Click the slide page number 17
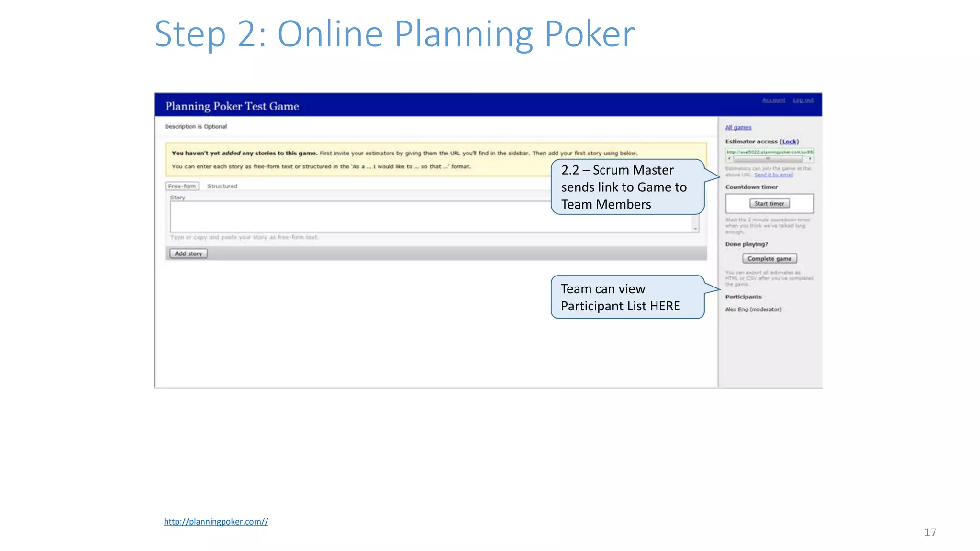This screenshot has height=551, width=980. pos(930,532)
